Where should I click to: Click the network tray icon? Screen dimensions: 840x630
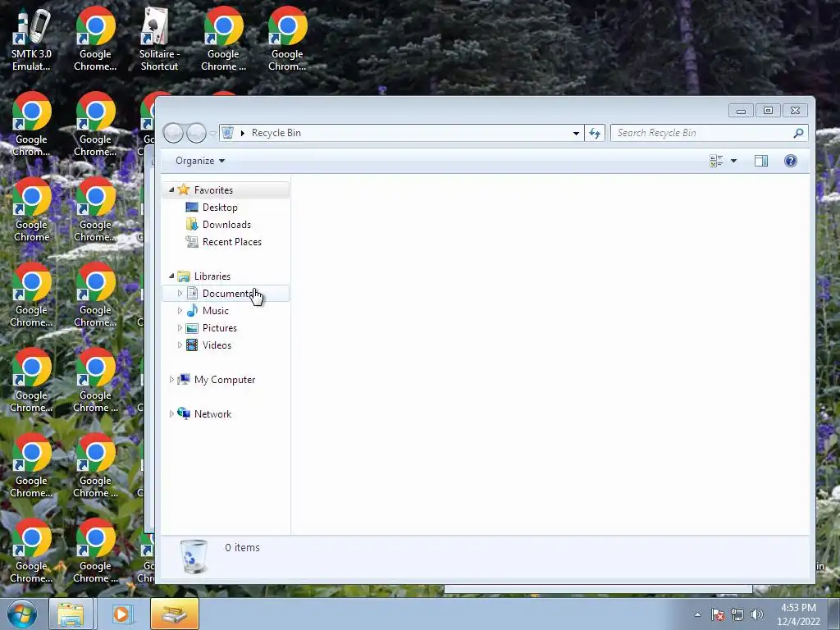click(737, 614)
